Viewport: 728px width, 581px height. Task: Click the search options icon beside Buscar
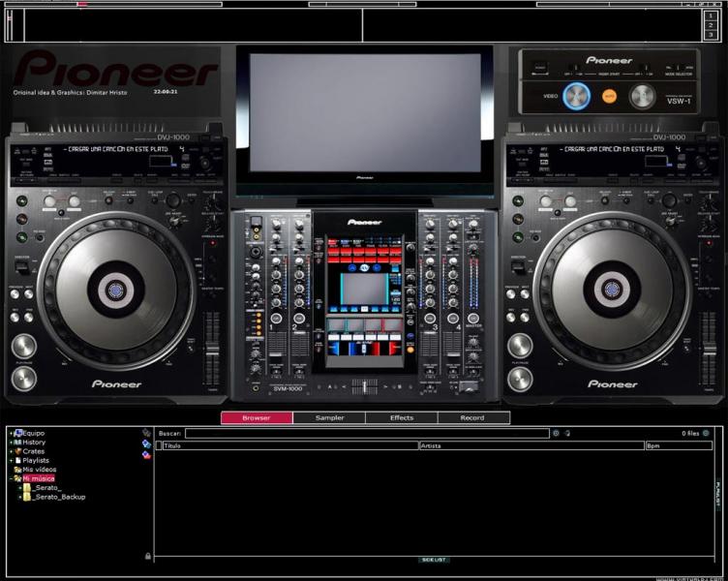556,433
